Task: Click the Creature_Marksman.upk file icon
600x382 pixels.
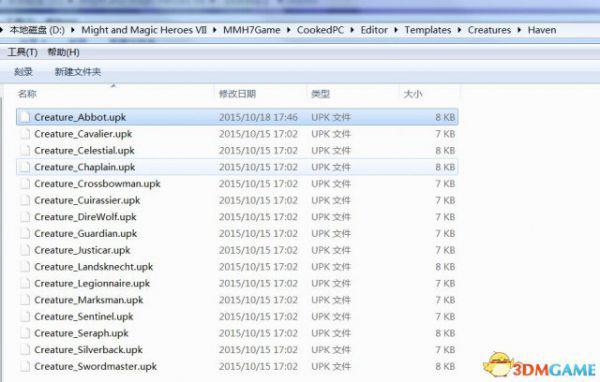Action: click(x=25, y=300)
